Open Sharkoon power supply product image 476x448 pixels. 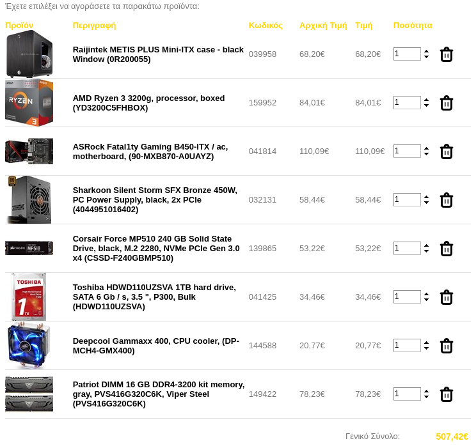tap(29, 199)
